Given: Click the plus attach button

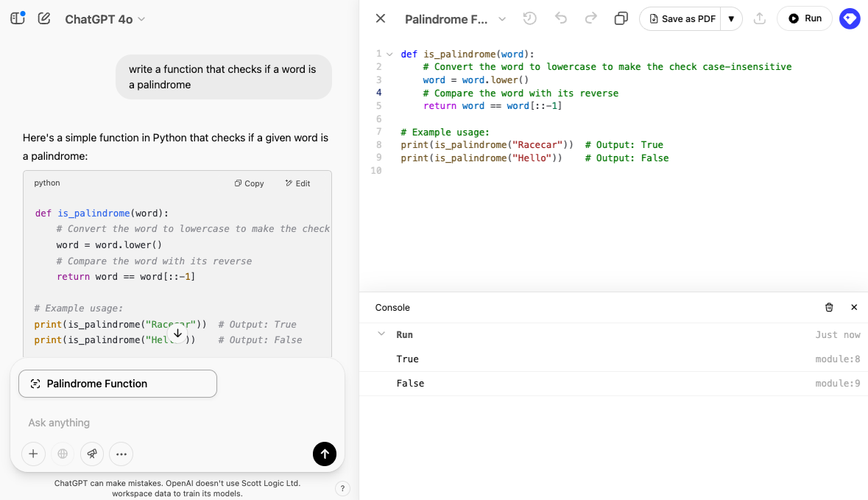Looking at the screenshot, I should (x=33, y=454).
